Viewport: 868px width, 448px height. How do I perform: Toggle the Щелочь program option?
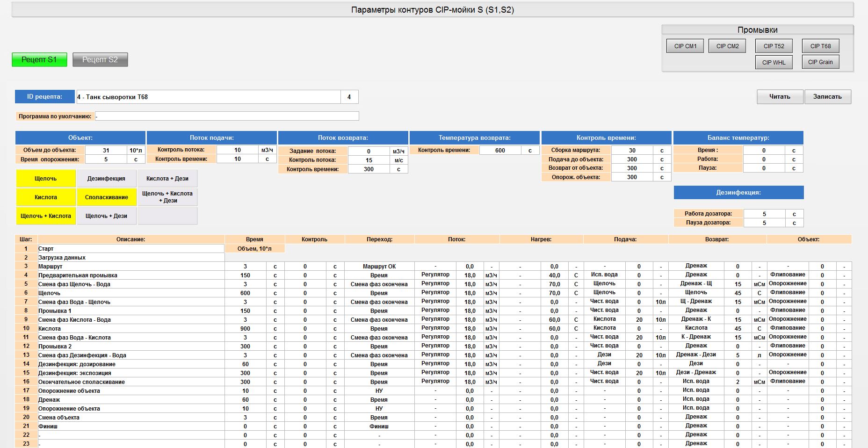pyautogui.click(x=46, y=179)
